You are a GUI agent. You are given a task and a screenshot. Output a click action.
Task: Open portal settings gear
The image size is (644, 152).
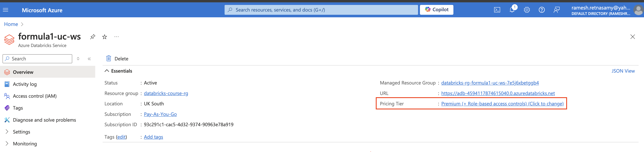[527, 10]
